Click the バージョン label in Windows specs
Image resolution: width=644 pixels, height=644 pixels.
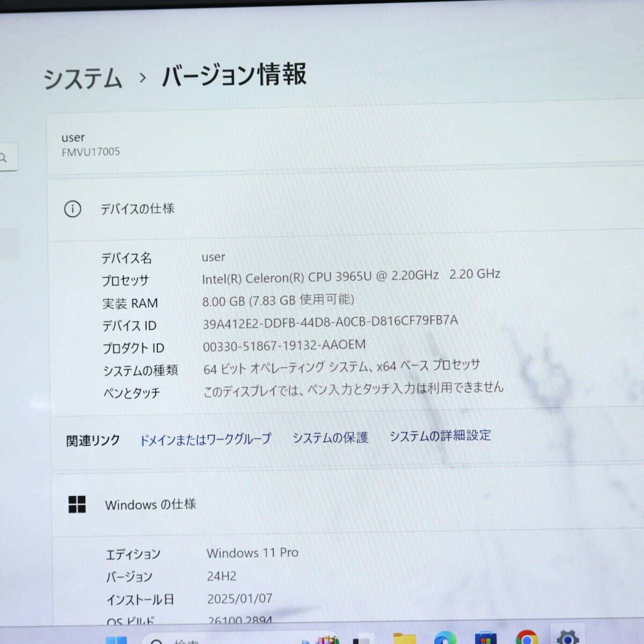[129, 577]
